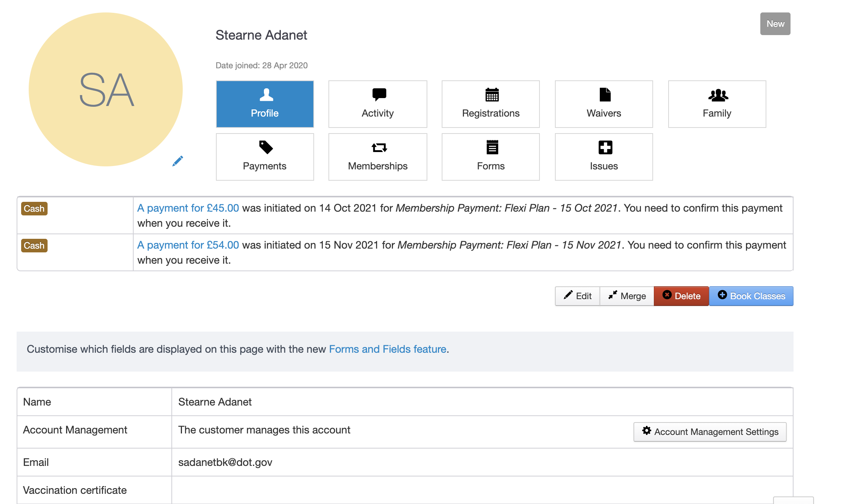Image resolution: width=863 pixels, height=504 pixels.
Task: Click the SA avatar circle
Action: (106, 89)
